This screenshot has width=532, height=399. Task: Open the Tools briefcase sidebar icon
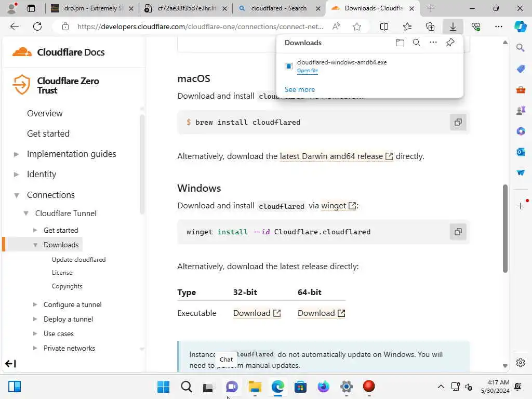click(x=521, y=89)
